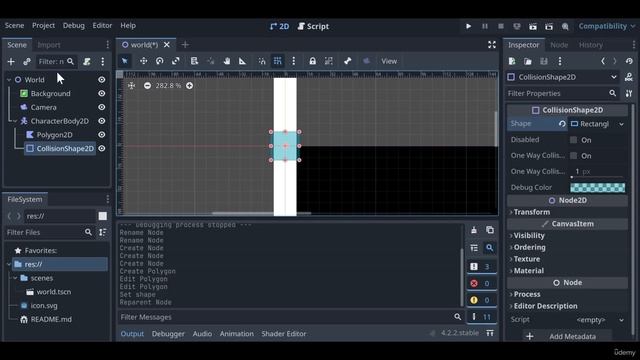
Task: Copy the Output log selection
Action: tap(490, 230)
